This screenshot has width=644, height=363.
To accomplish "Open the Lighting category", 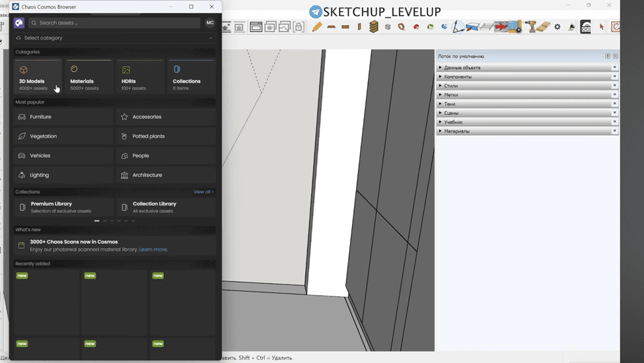I will 63,175.
